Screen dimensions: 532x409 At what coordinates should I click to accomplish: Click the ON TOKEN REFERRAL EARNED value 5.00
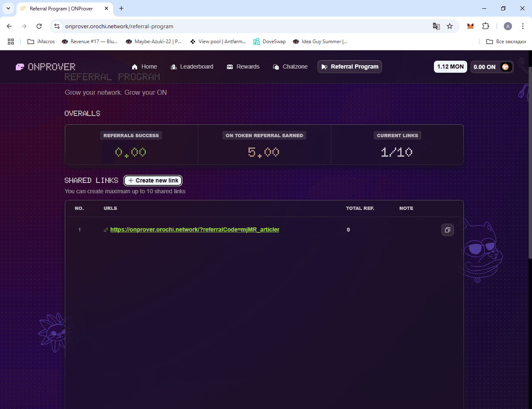[264, 153]
